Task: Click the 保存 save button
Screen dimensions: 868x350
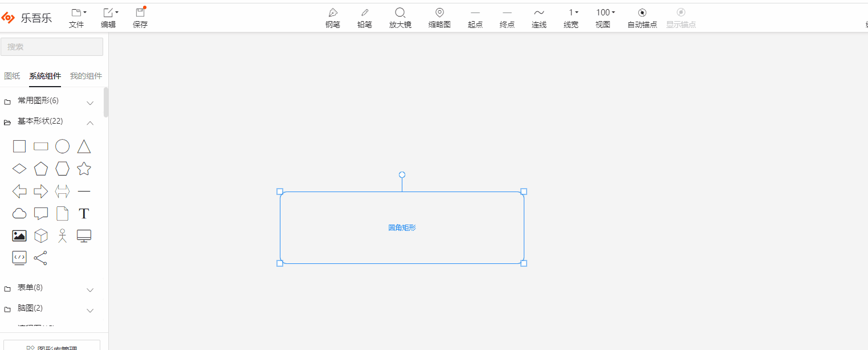Action: point(140,17)
